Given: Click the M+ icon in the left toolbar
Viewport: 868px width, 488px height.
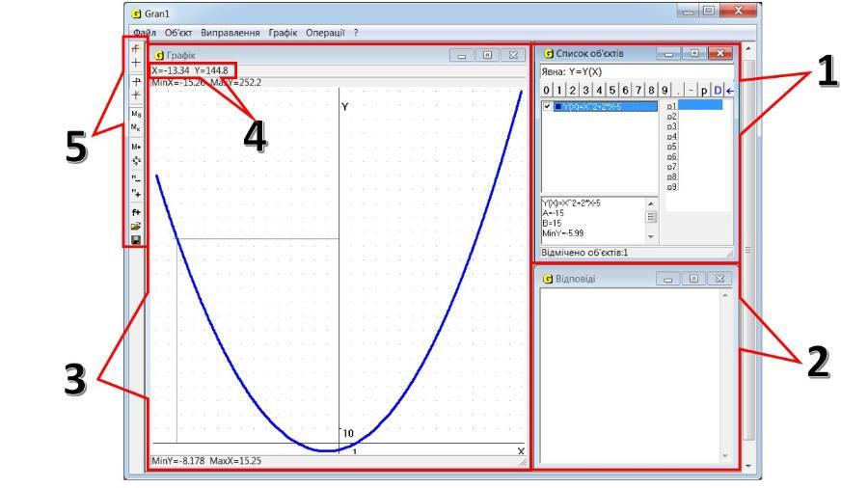Looking at the screenshot, I should pos(136,147).
